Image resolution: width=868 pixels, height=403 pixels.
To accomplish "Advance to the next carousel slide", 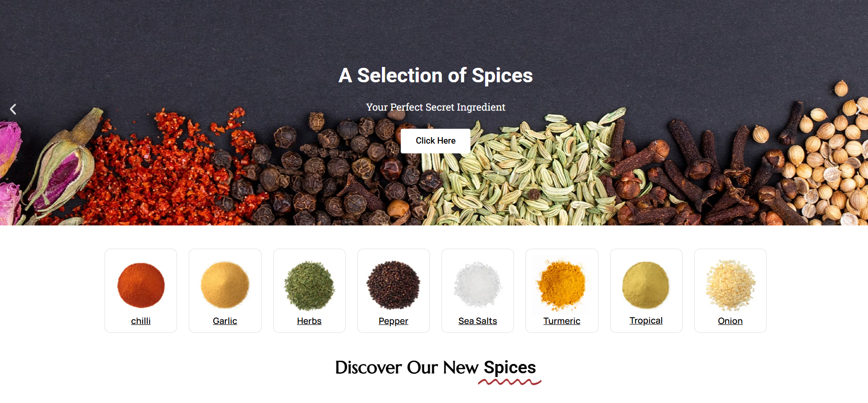I will [x=858, y=109].
